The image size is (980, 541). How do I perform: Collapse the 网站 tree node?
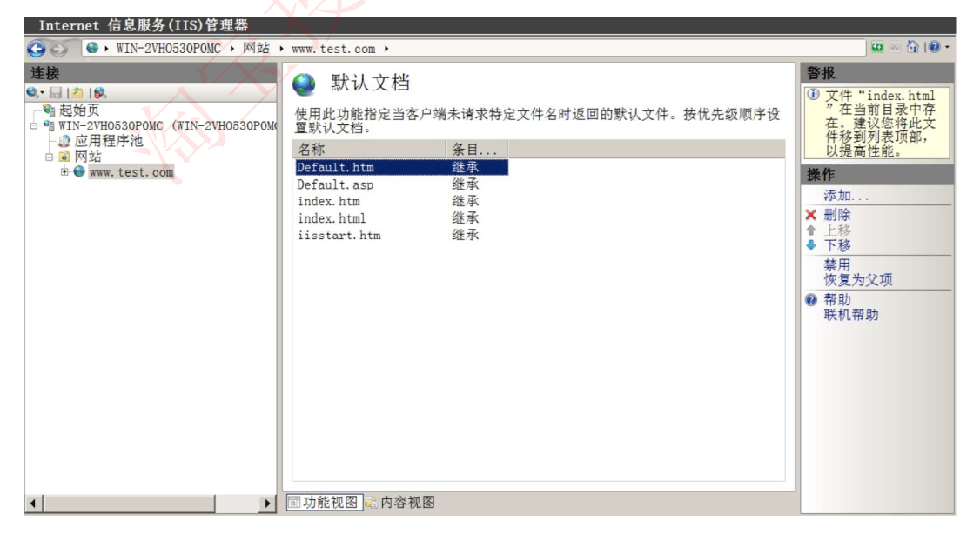[x=49, y=157]
